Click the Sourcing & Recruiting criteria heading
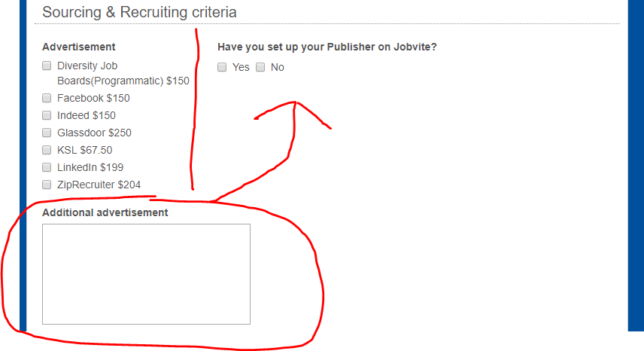Screen dimensions: 644x351 [139, 12]
